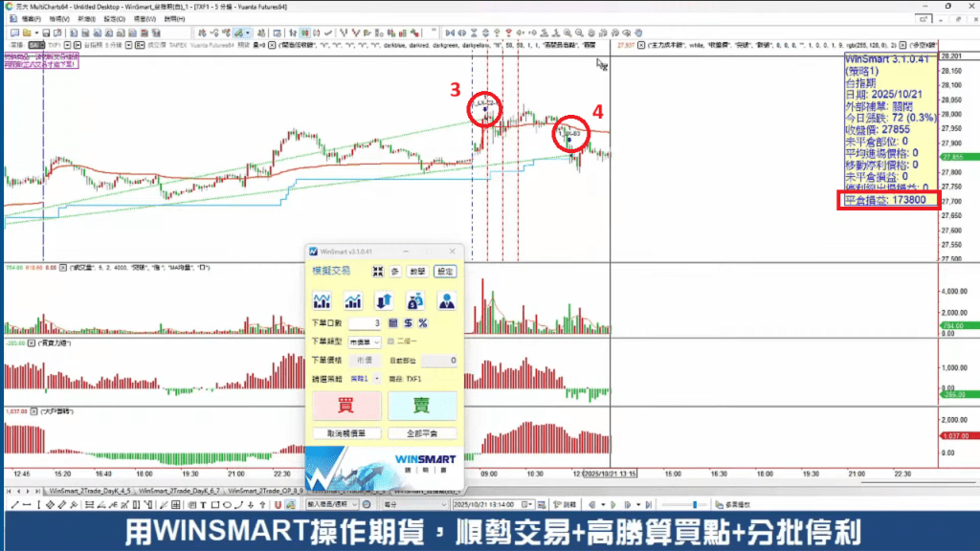
Task: Click the user account icon in WinSmart
Action: click(446, 301)
